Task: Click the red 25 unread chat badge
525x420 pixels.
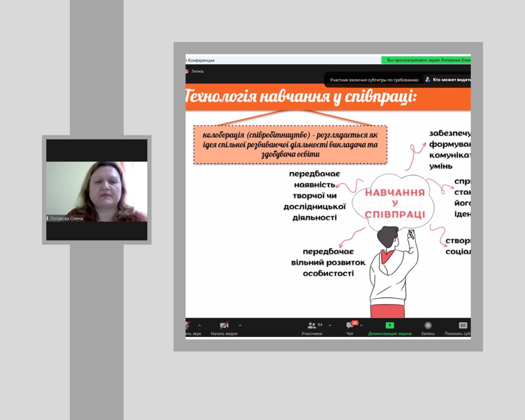Action: 355,323
